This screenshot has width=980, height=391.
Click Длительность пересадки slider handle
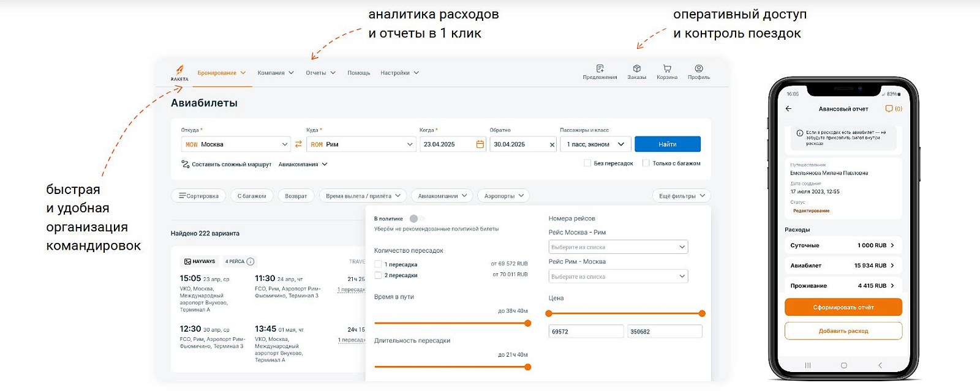[x=527, y=367]
